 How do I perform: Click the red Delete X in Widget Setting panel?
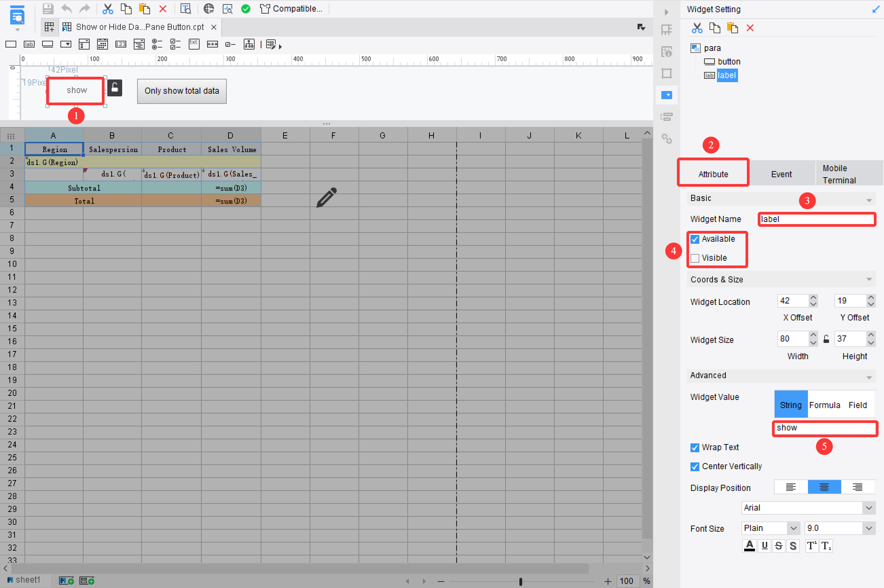pyautogui.click(x=750, y=28)
